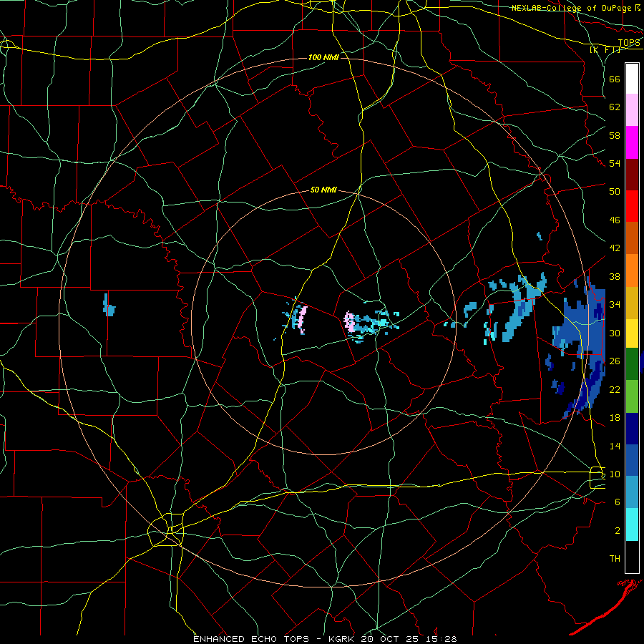The width and height of the screenshot is (644, 644).
Task: Click the "KGRK" radar site identifier
Action: tap(342, 639)
